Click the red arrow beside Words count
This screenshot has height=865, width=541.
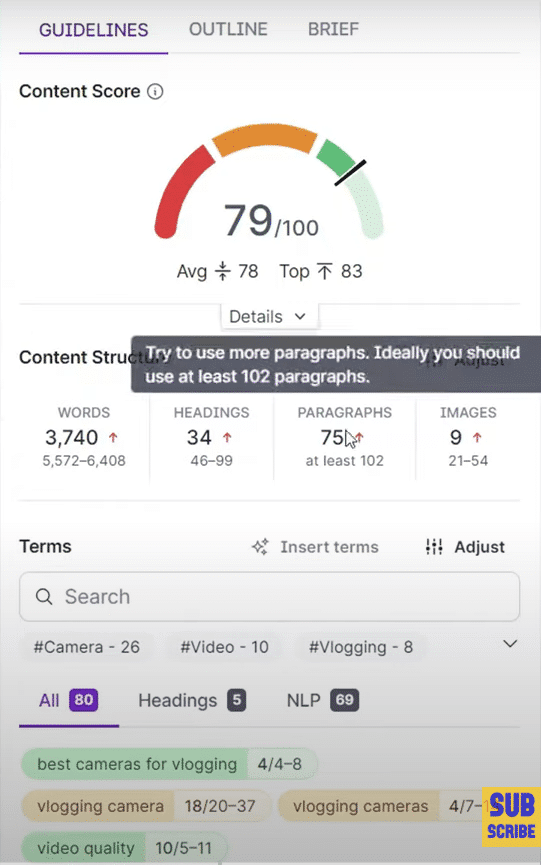coord(113,437)
